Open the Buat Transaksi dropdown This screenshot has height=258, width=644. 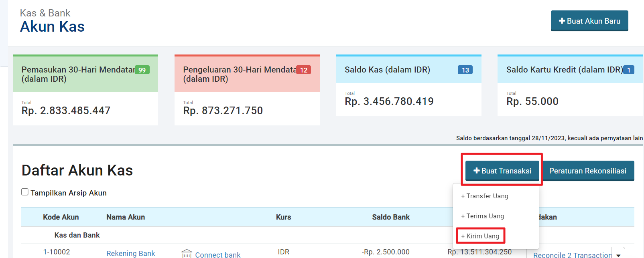pos(502,171)
